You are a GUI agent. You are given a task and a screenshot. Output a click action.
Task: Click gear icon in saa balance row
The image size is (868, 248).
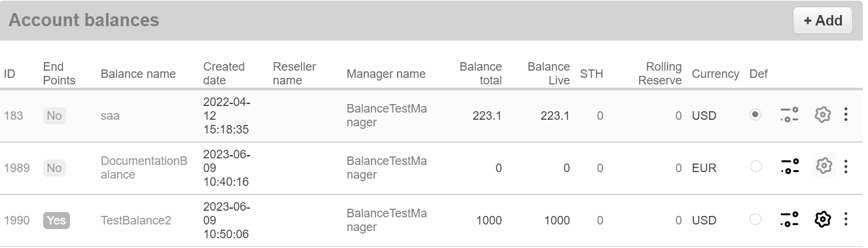(x=822, y=115)
